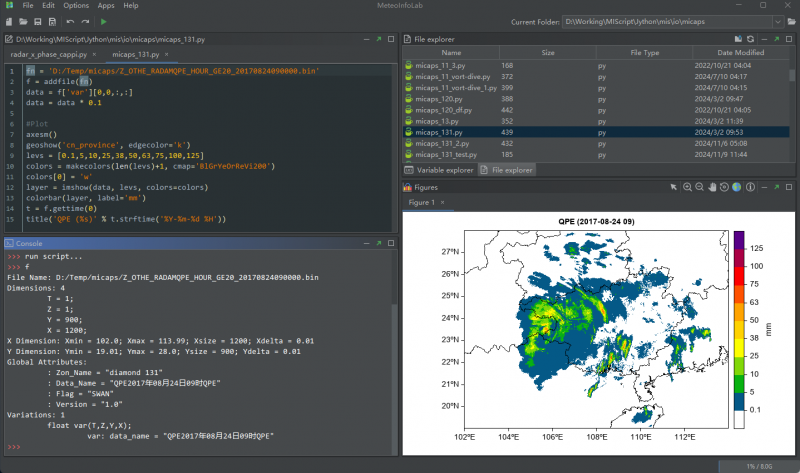Screen dimensions: 800x473
Task: Switch to the Variable explorer tab
Action: (438, 170)
